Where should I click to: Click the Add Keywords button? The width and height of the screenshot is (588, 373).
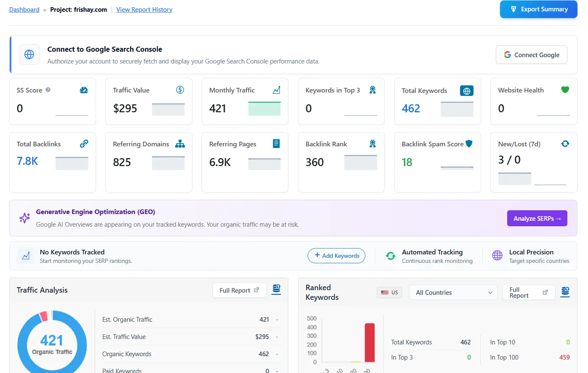pos(336,255)
